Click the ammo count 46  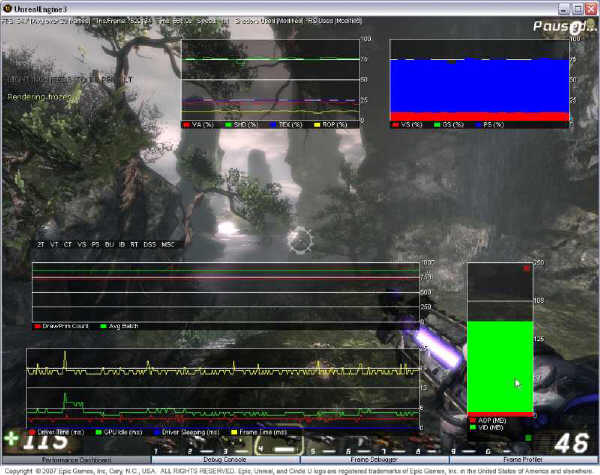pyautogui.click(x=571, y=443)
